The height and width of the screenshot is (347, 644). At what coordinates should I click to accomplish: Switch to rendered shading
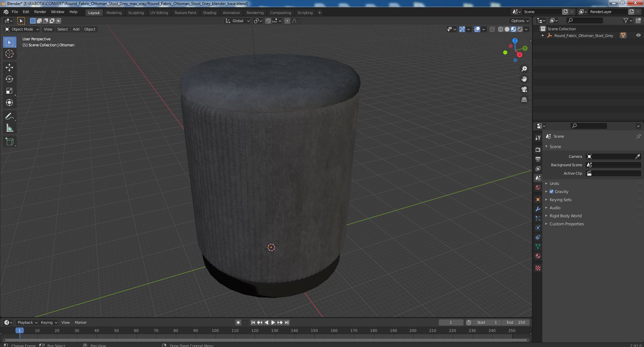[520, 29]
